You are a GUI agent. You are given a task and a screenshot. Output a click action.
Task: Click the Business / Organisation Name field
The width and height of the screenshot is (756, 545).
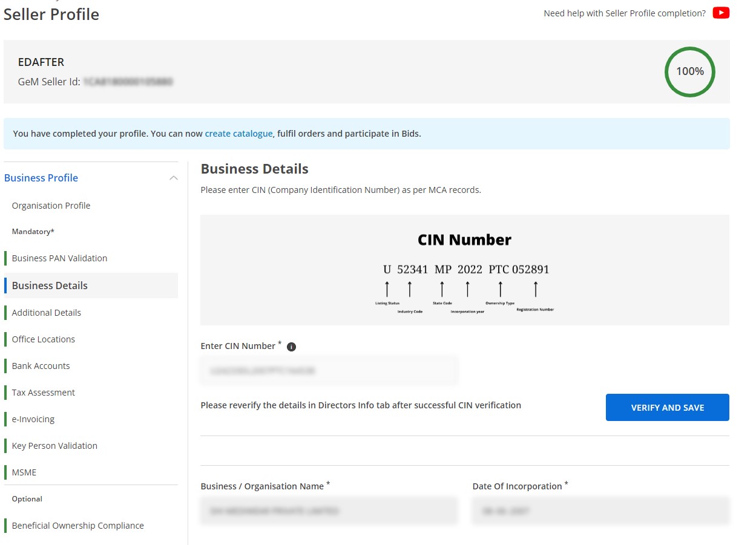coord(329,510)
